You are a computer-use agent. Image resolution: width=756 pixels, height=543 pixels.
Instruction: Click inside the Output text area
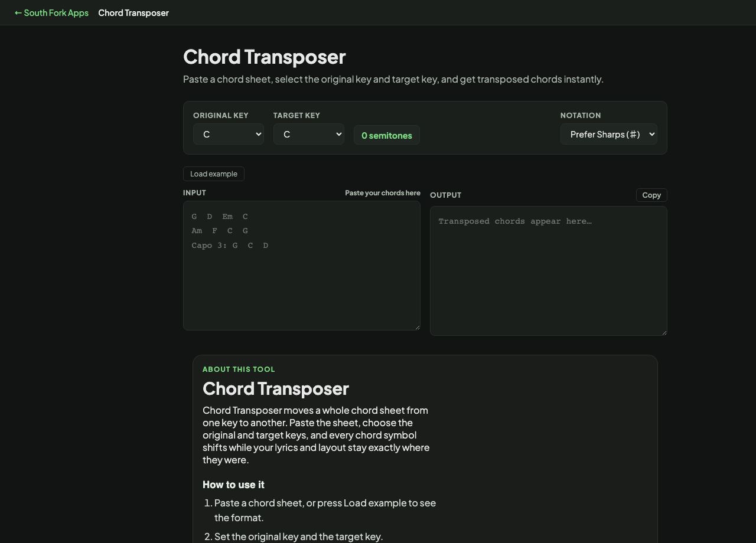point(549,271)
